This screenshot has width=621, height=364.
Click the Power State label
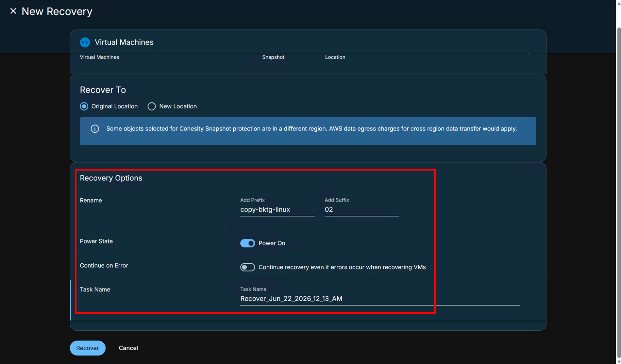(96, 241)
